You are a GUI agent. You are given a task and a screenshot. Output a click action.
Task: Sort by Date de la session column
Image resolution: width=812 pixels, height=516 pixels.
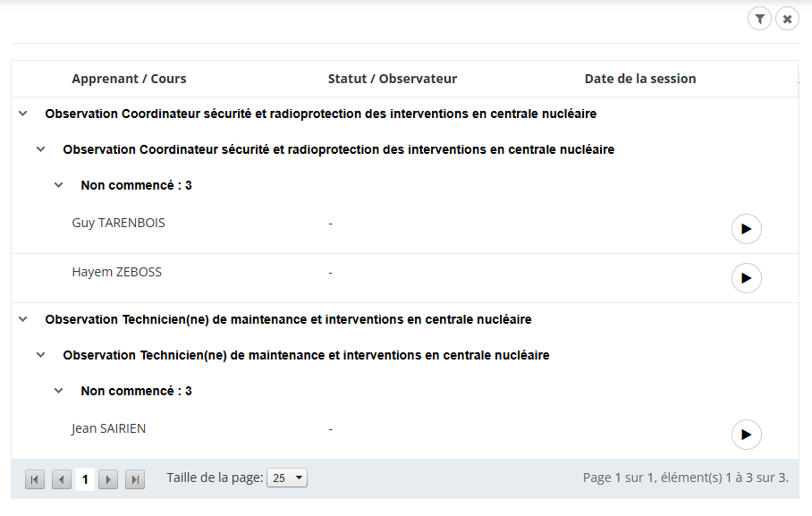point(639,79)
